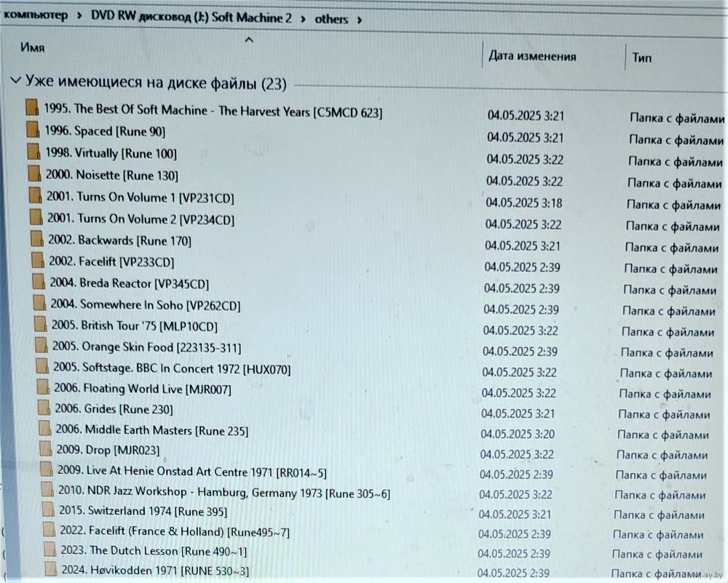Select the '2006. Grides [Rune 230]' name

114,409
